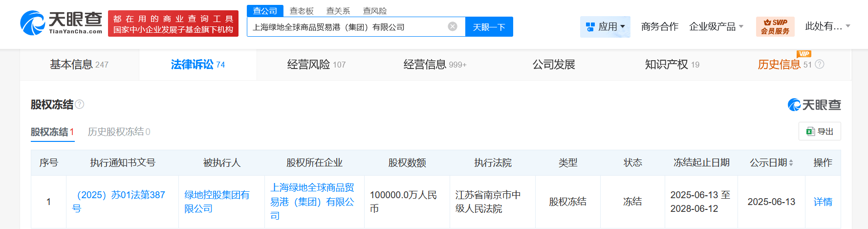Open the help icon next to 历史信息
This screenshot has height=229, width=868.
(x=820, y=64)
